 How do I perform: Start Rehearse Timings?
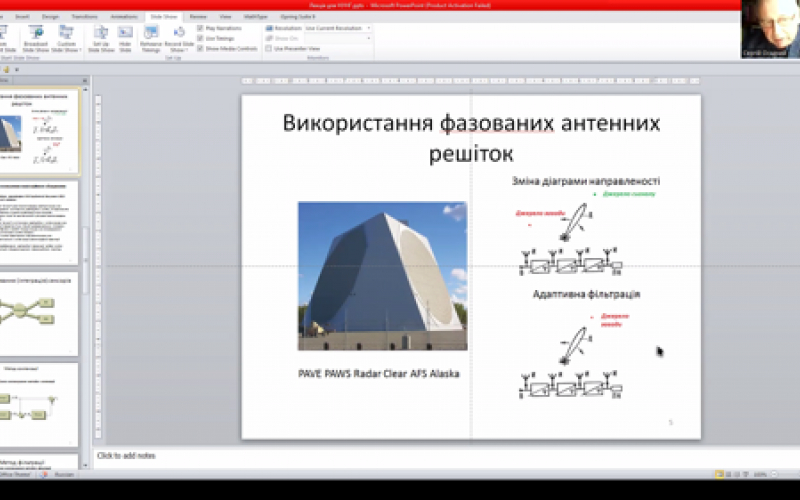coord(151,39)
